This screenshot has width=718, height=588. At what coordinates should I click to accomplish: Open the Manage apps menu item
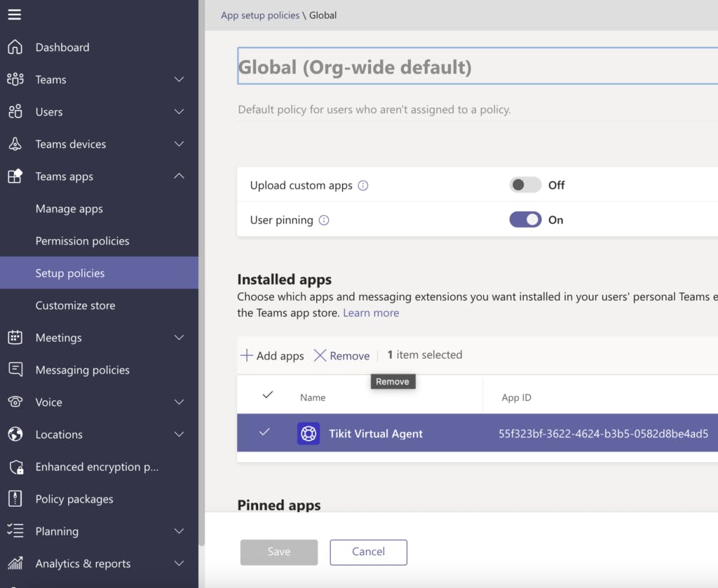[x=69, y=209]
